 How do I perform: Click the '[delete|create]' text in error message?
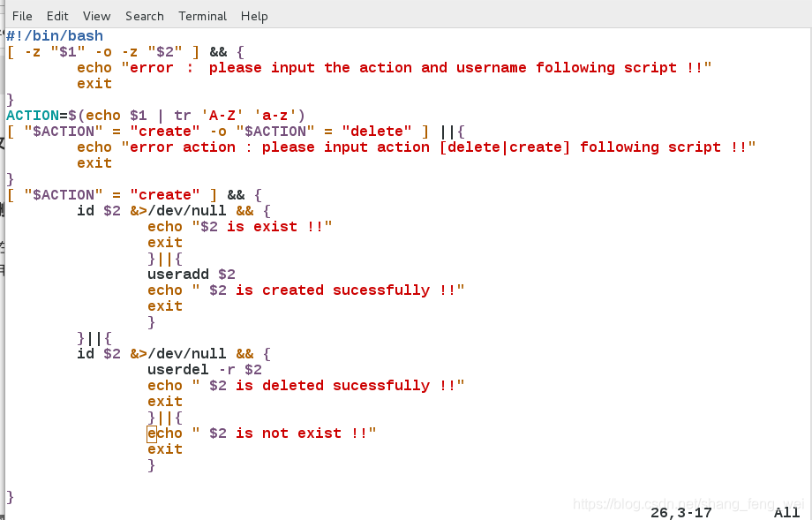click(504, 147)
